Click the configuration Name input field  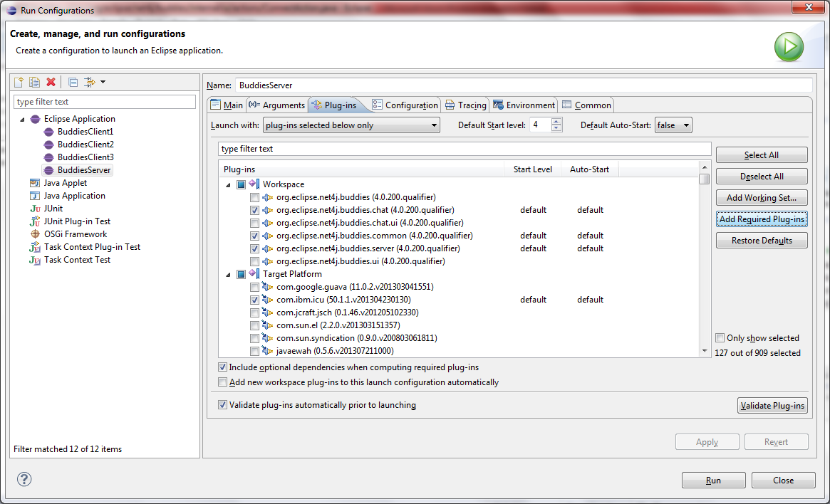click(524, 85)
